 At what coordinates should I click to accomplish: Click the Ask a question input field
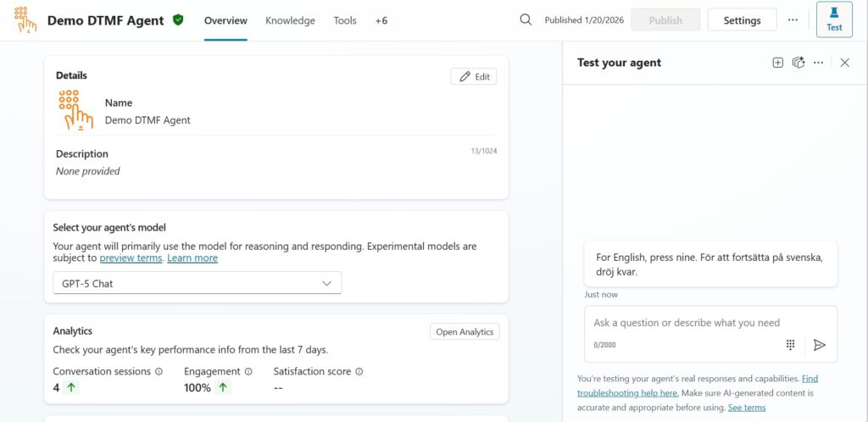(x=687, y=323)
